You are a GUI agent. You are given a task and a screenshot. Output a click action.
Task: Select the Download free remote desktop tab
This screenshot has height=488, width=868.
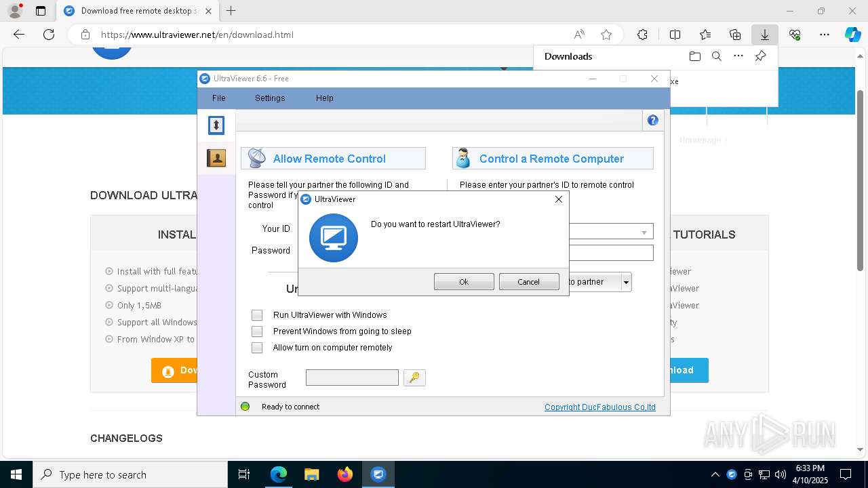coord(138,11)
